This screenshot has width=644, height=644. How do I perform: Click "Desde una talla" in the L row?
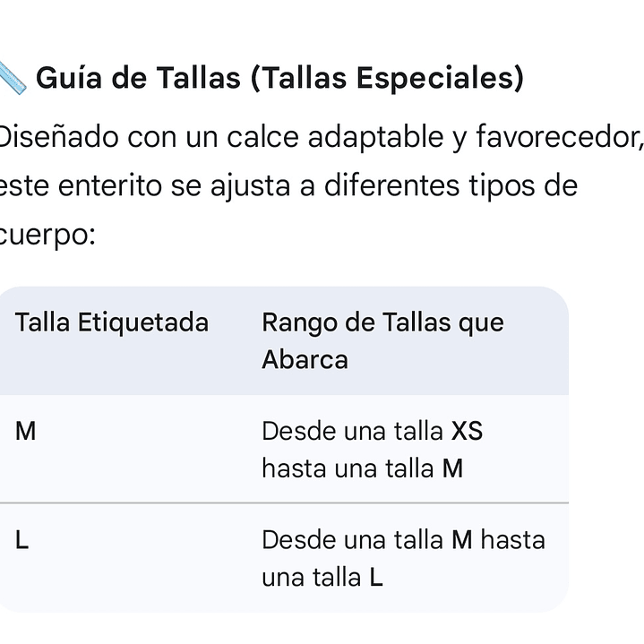(352, 540)
